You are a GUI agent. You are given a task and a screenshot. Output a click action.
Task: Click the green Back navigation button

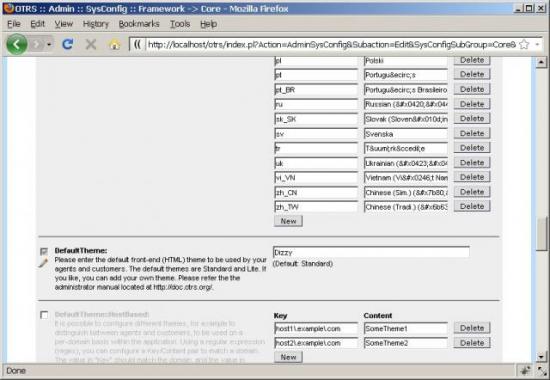[16, 45]
